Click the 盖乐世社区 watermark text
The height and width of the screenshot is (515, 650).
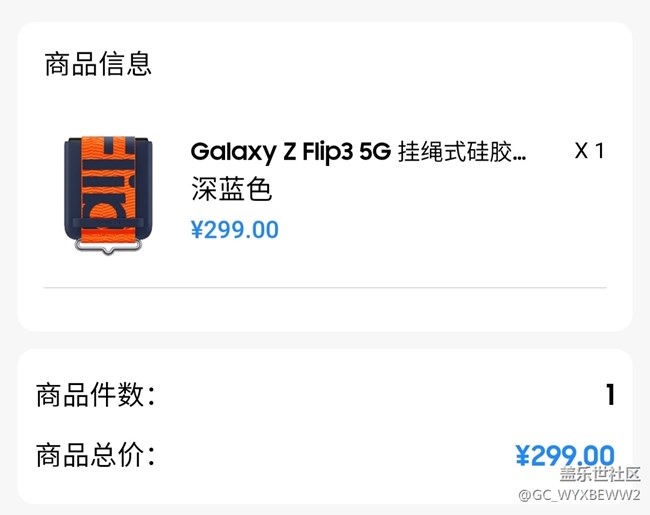(600, 475)
